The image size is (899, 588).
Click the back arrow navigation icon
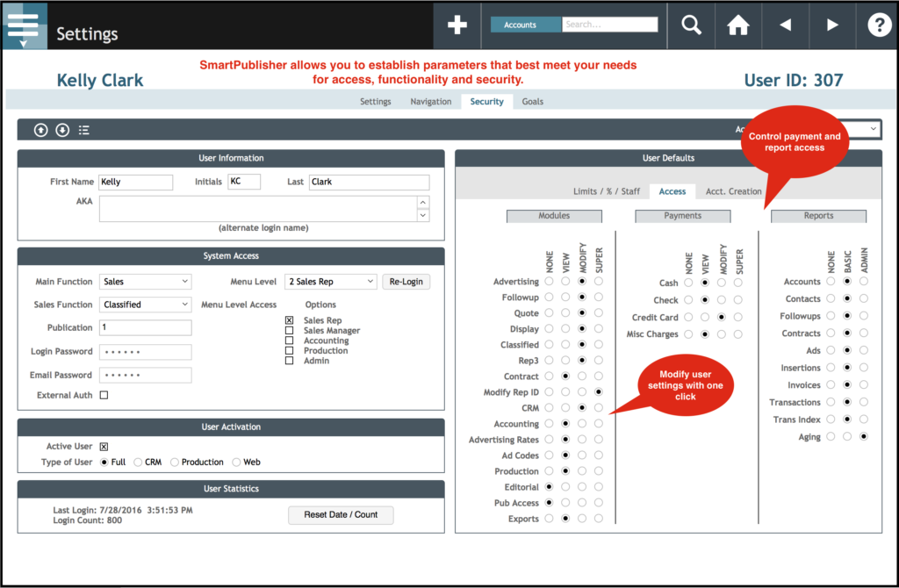coord(786,25)
